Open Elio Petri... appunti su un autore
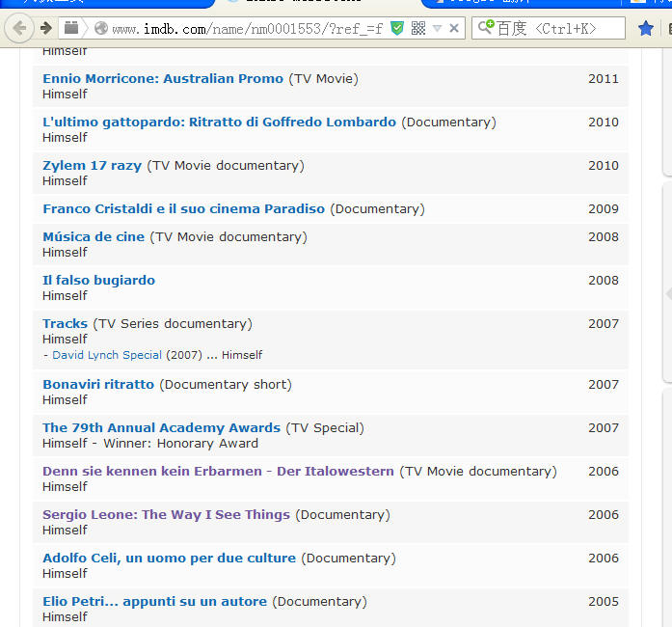 154,602
